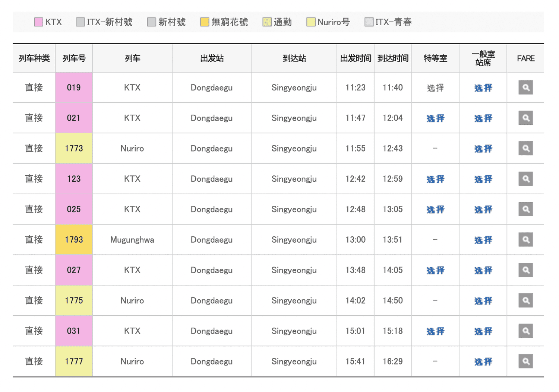Image resolution: width=559 pixels, height=392 pixels.
Task: Click the 出发时间 column header
Action: pos(356,58)
